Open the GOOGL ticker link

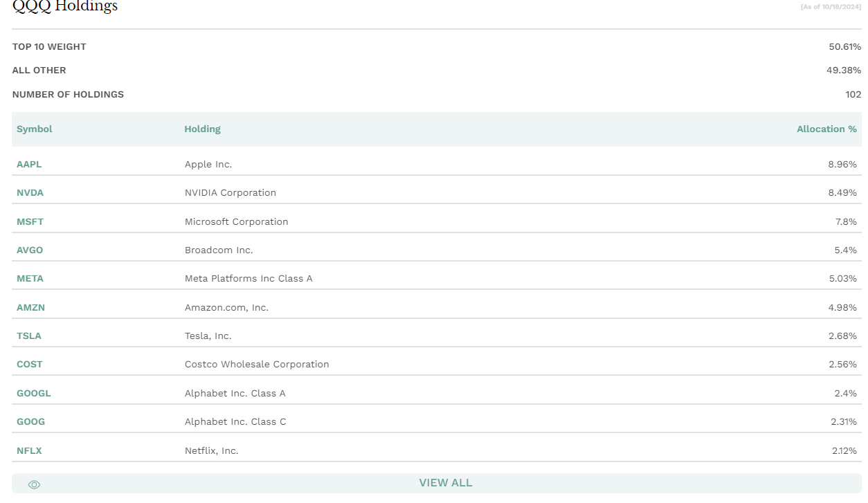tap(34, 394)
